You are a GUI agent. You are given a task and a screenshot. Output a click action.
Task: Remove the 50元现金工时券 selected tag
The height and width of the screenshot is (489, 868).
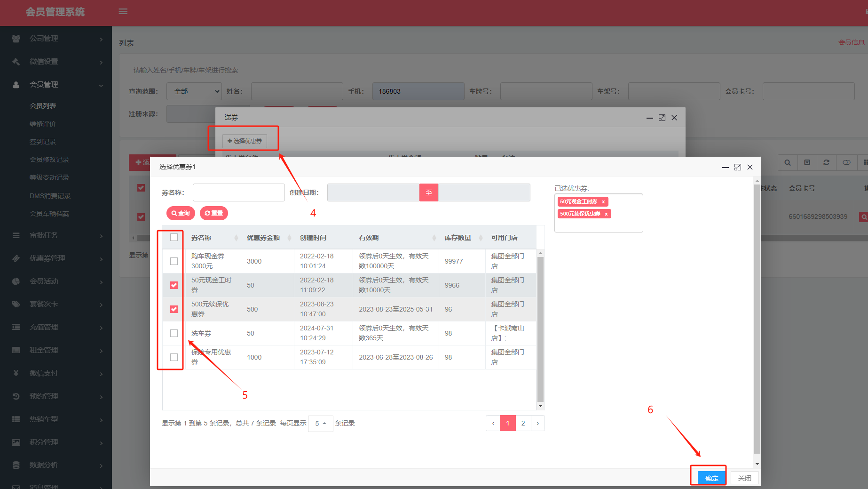603,202
